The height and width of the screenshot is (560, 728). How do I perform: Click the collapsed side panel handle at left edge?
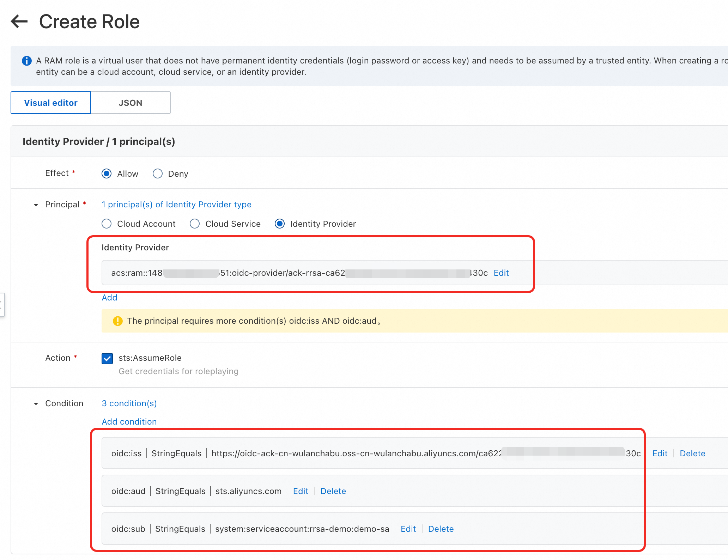point(2,304)
